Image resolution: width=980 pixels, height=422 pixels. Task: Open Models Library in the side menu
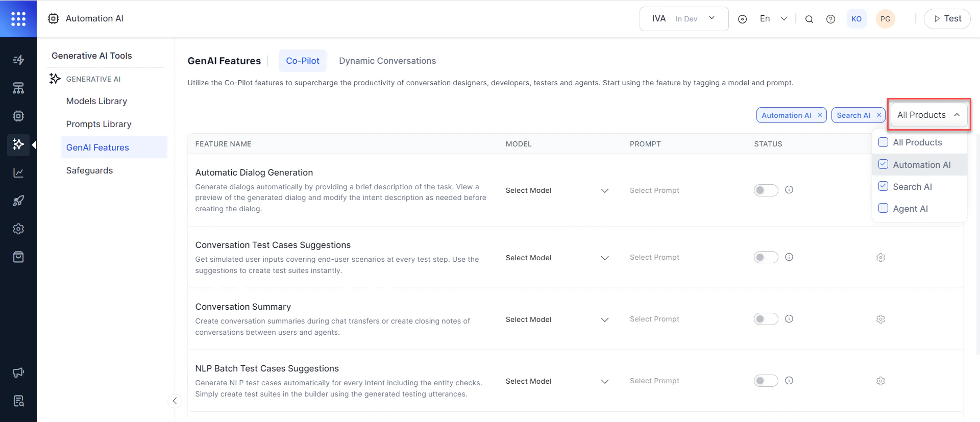point(96,101)
